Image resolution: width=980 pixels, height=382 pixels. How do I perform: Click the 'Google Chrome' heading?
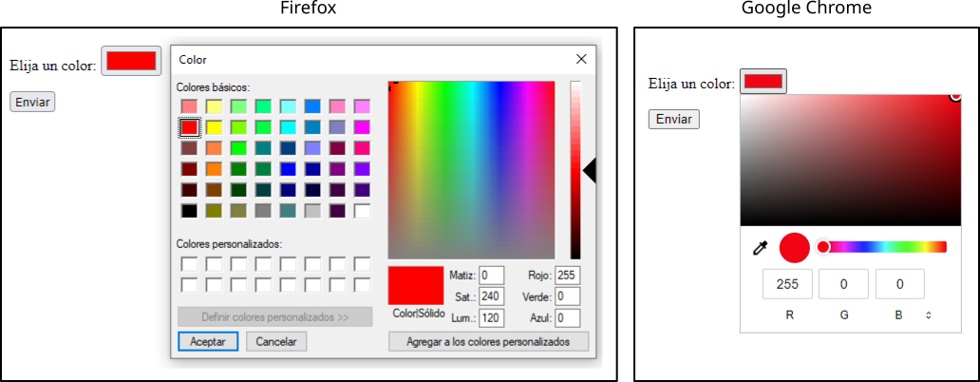point(805,9)
